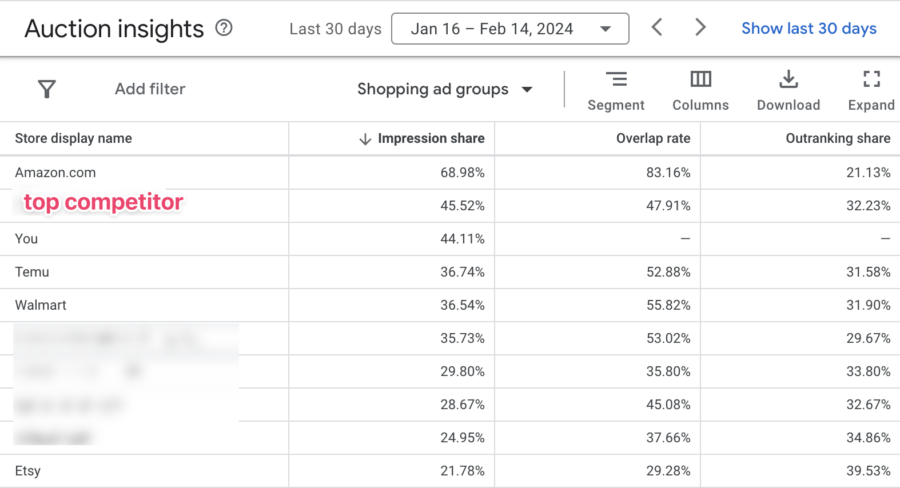Select the You row label
The width and height of the screenshot is (900, 488).
(26, 239)
